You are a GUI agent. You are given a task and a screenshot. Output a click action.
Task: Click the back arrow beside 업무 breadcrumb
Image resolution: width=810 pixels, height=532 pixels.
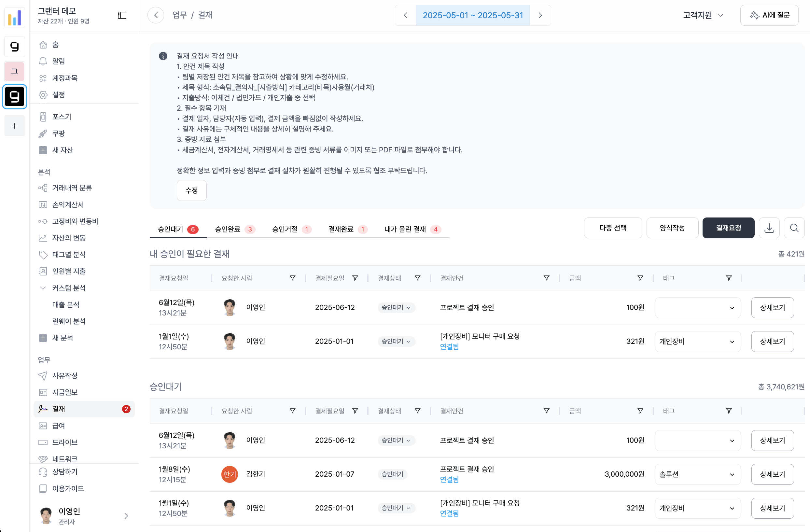click(156, 15)
